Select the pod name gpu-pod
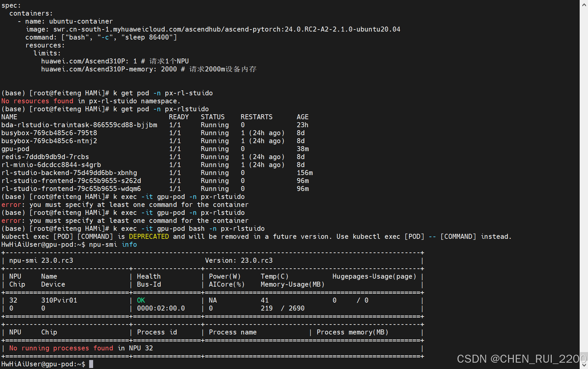The image size is (588, 369). click(15, 148)
